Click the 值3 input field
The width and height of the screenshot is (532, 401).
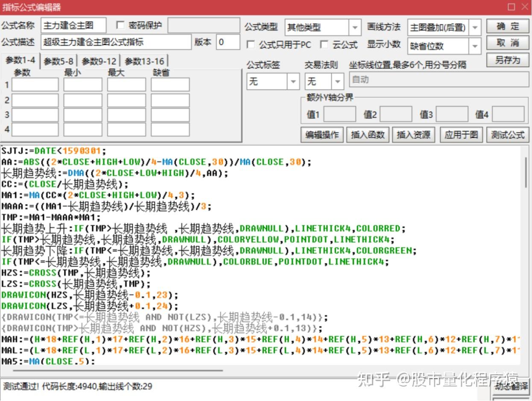click(x=452, y=114)
